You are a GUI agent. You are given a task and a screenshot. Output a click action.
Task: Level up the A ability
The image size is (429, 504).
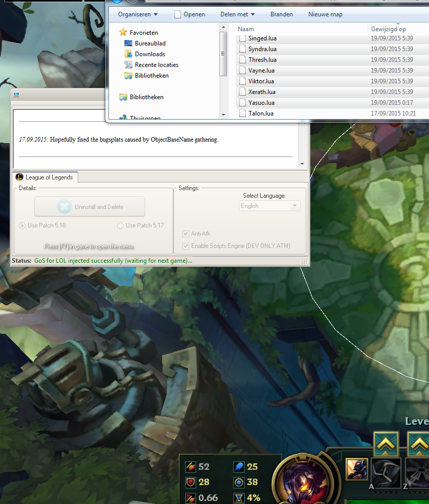point(386,444)
